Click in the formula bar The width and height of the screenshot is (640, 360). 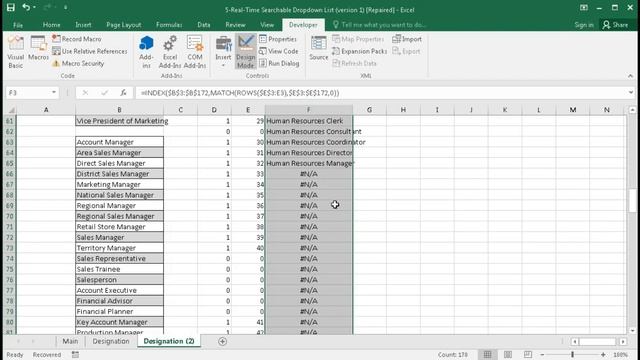tap(382, 93)
